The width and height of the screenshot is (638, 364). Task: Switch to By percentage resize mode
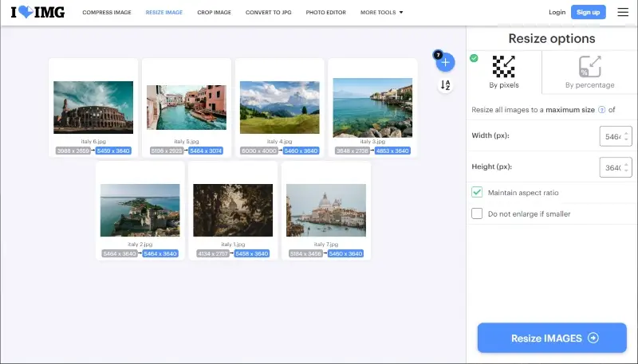point(589,72)
